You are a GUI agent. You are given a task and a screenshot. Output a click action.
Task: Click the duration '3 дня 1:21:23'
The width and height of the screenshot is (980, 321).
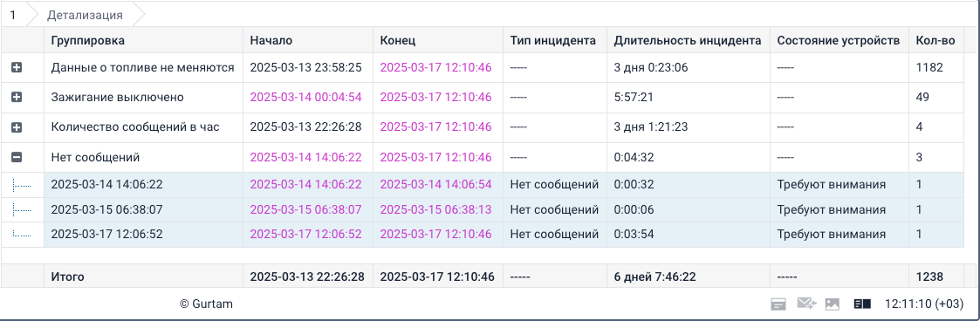point(651,127)
